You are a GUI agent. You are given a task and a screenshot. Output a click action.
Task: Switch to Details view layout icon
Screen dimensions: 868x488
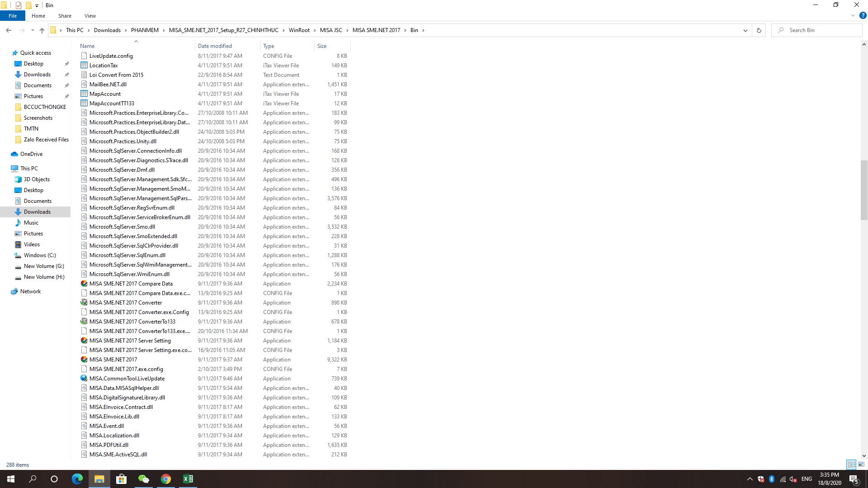click(x=851, y=465)
